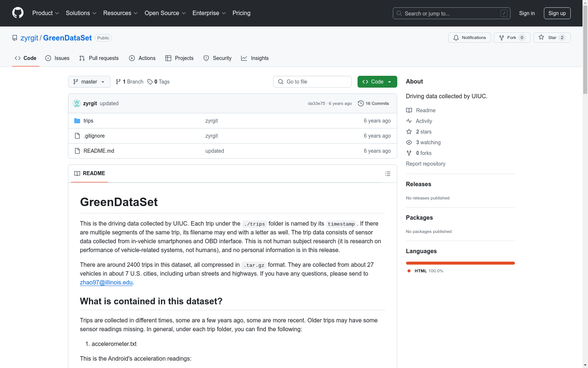Click the README.md file icon
This screenshot has height=368, width=588.
click(77, 151)
